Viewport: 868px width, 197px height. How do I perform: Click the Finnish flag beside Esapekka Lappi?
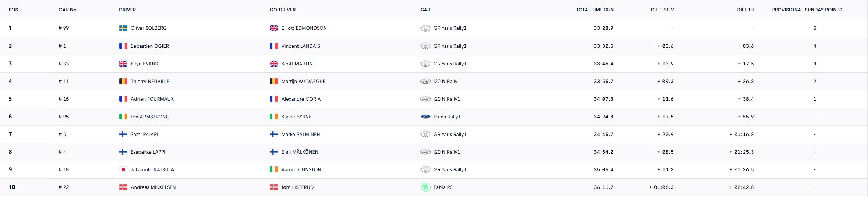pyautogui.click(x=123, y=152)
